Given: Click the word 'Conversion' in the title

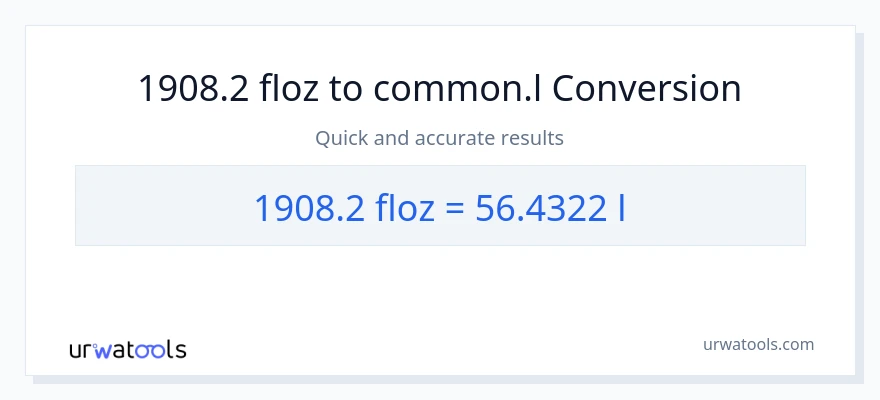Looking at the screenshot, I should (x=646, y=89).
